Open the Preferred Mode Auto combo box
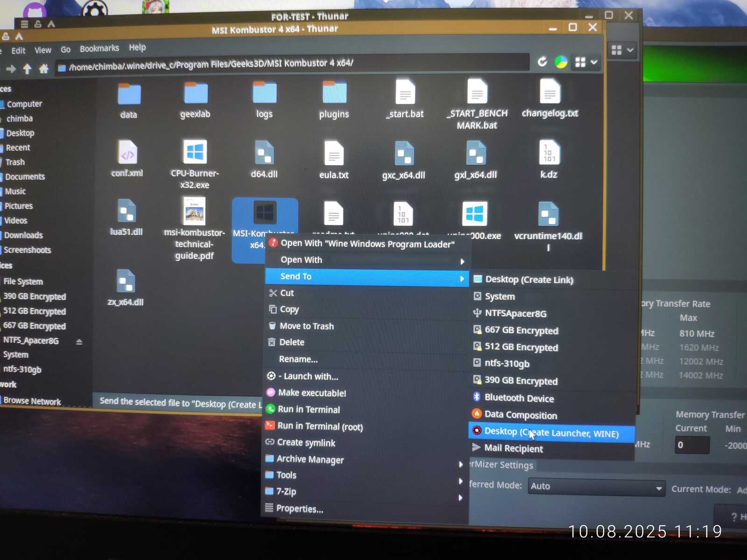The height and width of the screenshot is (560, 747). 596,487
